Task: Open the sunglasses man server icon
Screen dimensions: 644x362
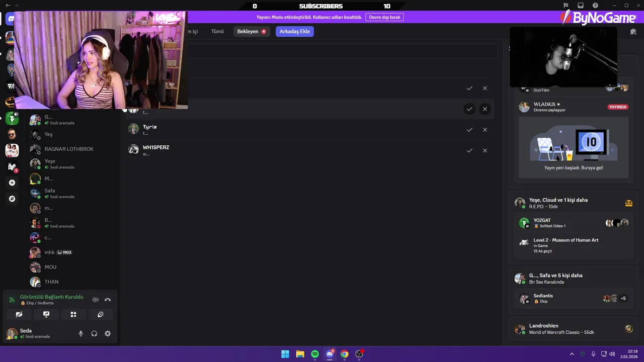Action: [12, 134]
